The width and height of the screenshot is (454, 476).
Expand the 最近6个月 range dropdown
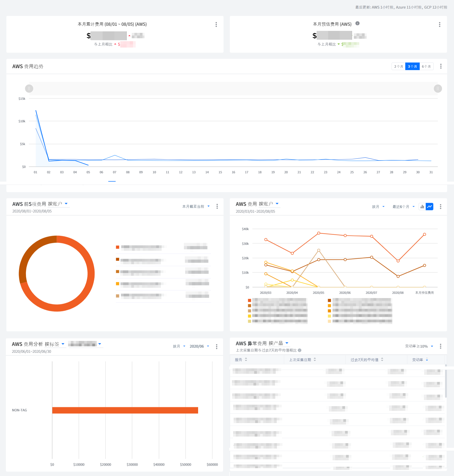(x=404, y=207)
